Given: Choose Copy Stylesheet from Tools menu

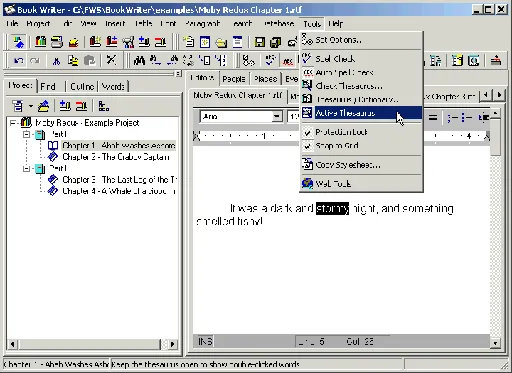Looking at the screenshot, I should click(362, 165).
